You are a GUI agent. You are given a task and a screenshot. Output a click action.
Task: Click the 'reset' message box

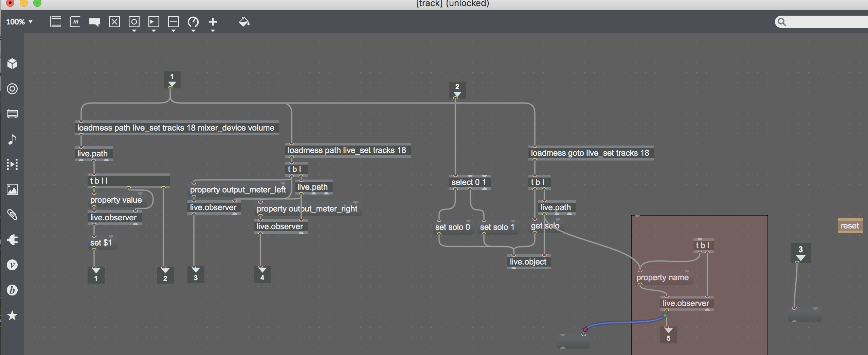point(850,226)
